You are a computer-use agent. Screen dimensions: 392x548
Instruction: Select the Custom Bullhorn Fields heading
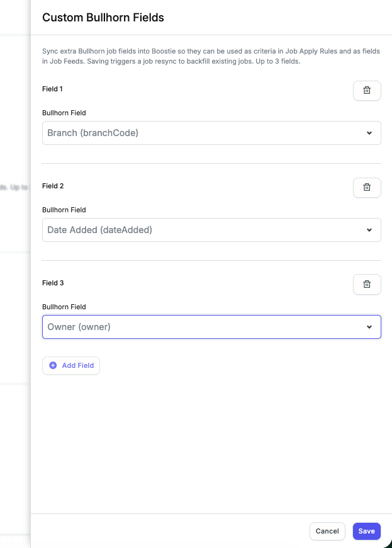pyautogui.click(x=103, y=18)
